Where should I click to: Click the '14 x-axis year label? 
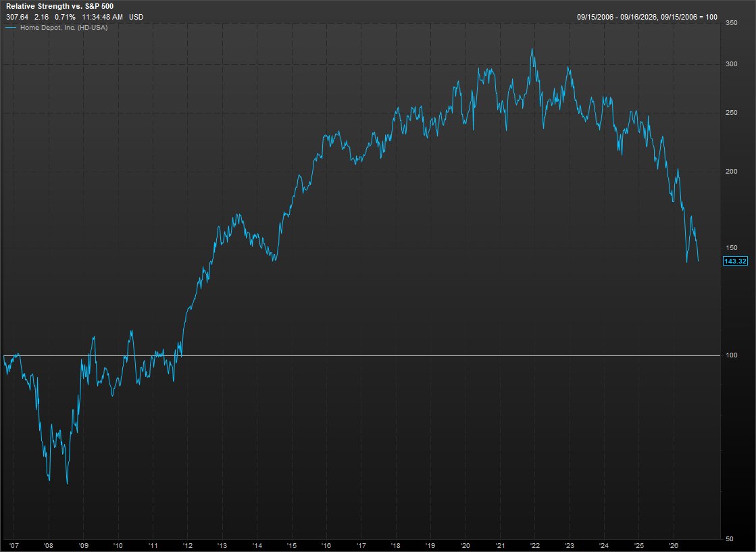pos(257,546)
